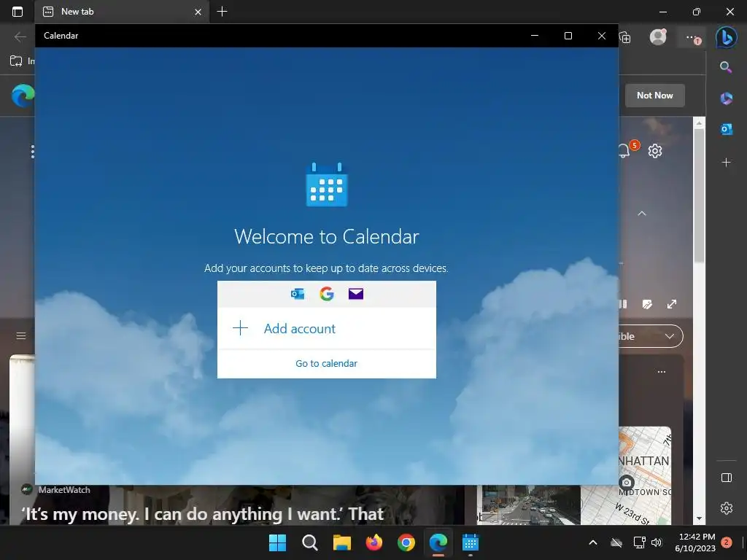Viewport: 747px width, 560px height.
Task: Open Microsoft 365 icon in Edge sidebar
Action: 726,98
